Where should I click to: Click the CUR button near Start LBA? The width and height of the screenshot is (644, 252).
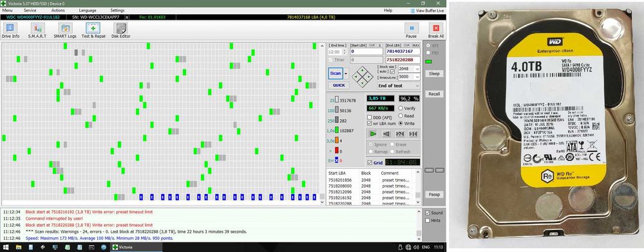coord(372,45)
